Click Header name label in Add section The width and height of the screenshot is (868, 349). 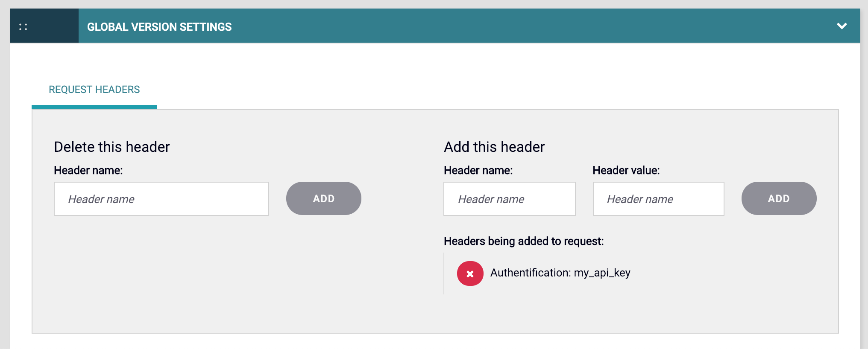478,171
